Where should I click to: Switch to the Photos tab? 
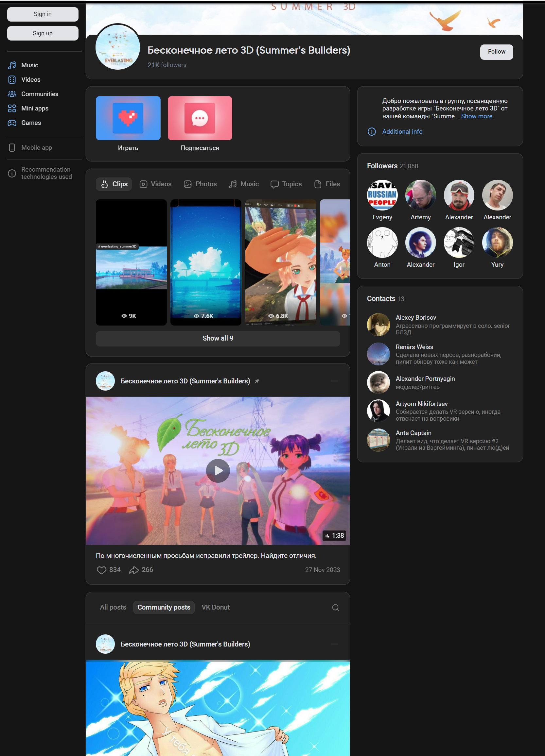tap(200, 184)
